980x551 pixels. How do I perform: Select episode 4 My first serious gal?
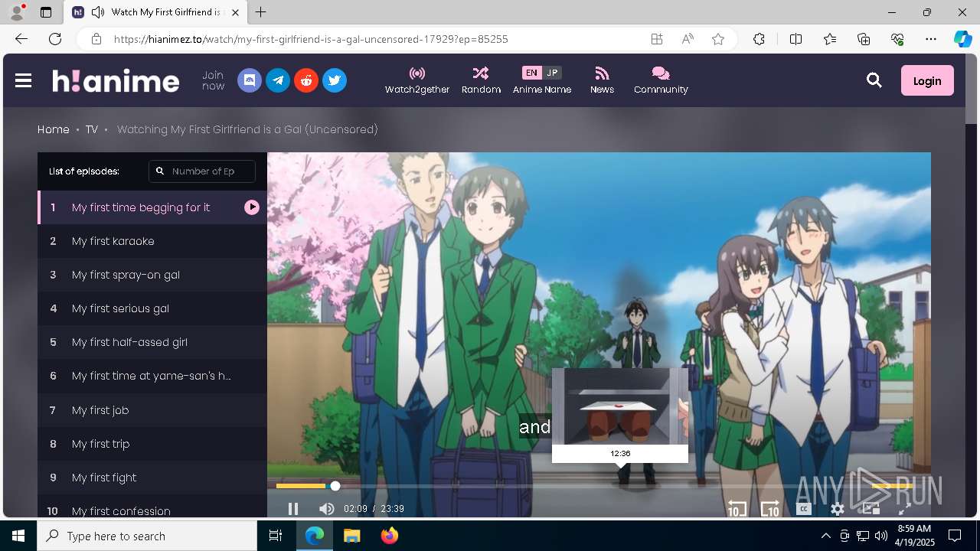(152, 308)
